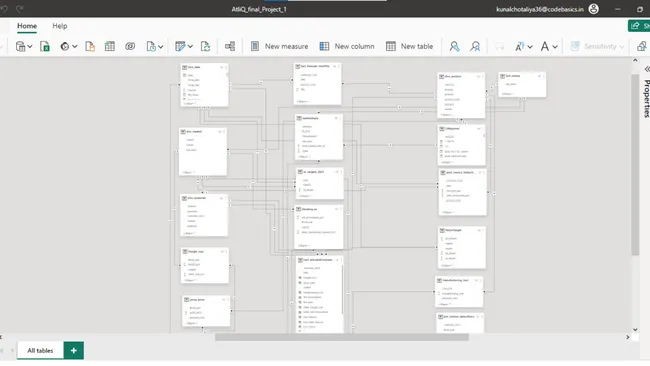650x366 pixels.
Task: Import from Excel workbook
Action: tap(45, 46)
